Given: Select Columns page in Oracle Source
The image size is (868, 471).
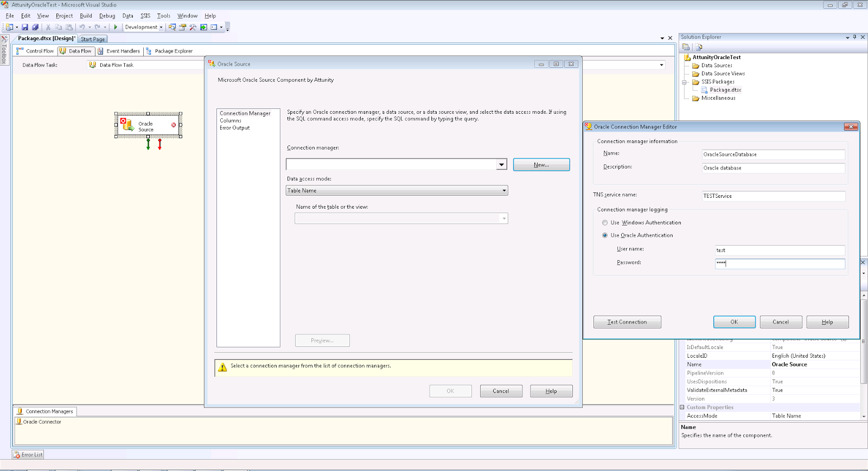Looking at the screenshot, I should click(x=231, y=121).
